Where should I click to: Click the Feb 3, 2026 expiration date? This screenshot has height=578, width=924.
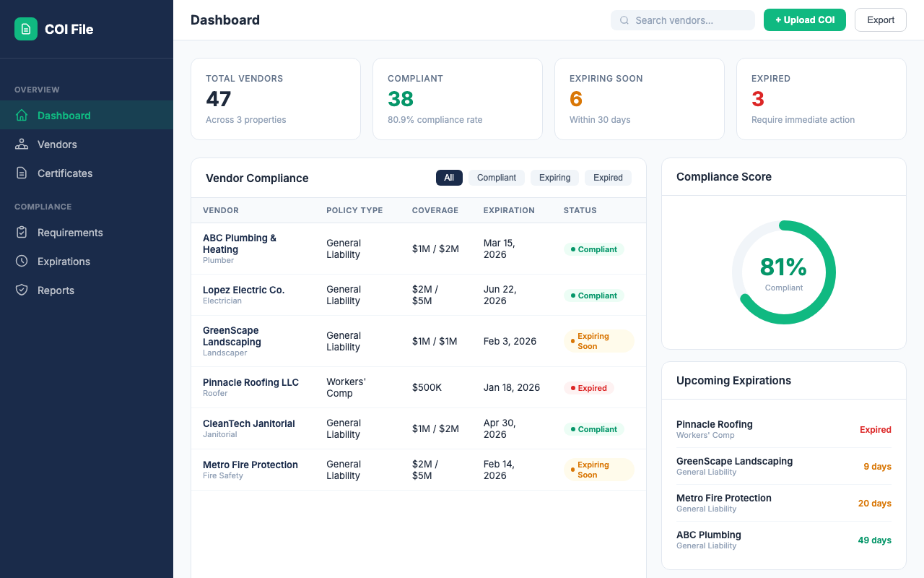pyautogui.click(x=510, y=341)
